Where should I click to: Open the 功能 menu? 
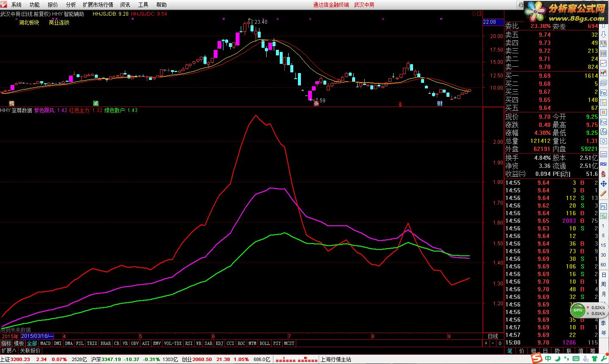pos(35,5)
